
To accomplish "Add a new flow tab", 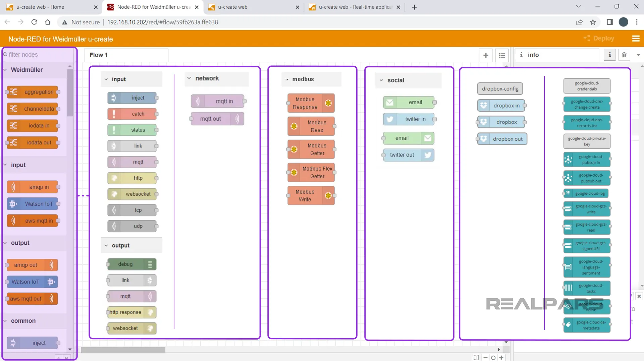I will (486, 55).
